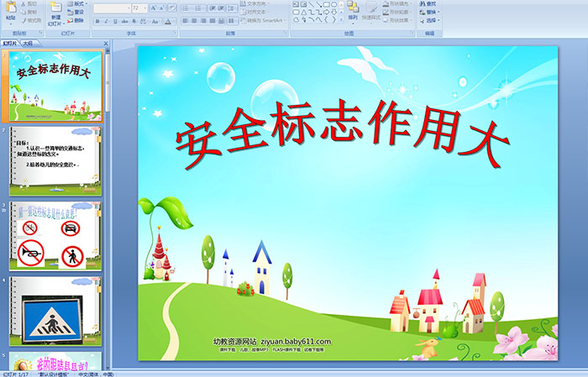
Task: Click the Increase Indent icon
Action: pyautogui.click(x=221, y=8)
